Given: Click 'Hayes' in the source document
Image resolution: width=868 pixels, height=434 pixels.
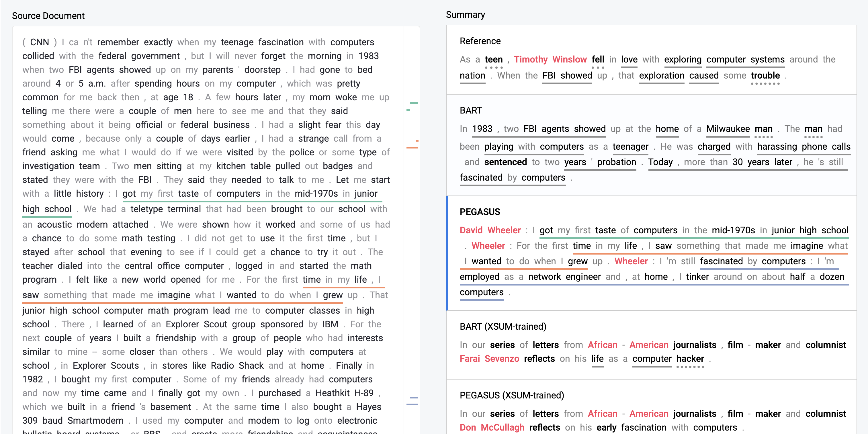Looking at the screenshot, I should (x=368, y=407).
